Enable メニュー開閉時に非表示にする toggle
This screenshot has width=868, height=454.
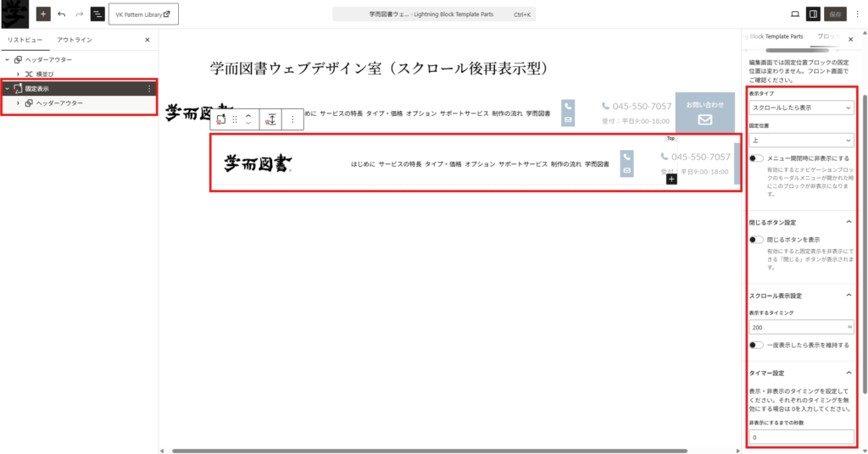click(x=756, y=158)
